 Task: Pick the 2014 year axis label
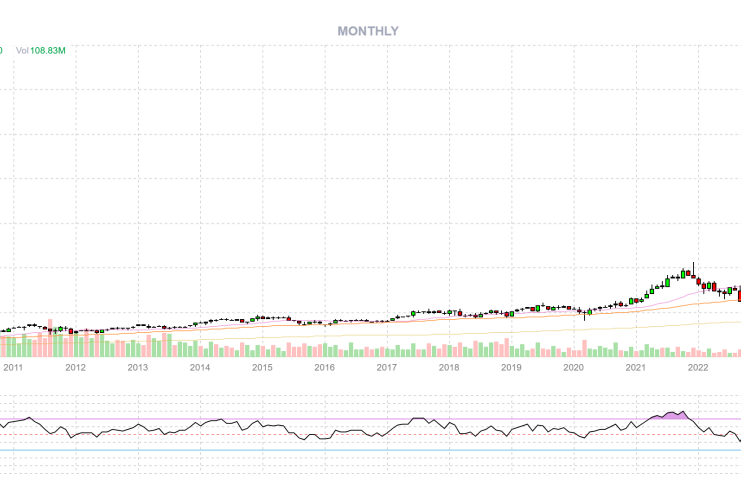200,367
